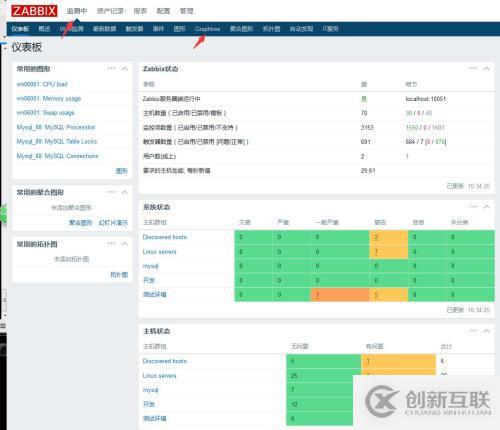Open mysql group in 主机状态 table
500x430 pixels.
(151, 390)
